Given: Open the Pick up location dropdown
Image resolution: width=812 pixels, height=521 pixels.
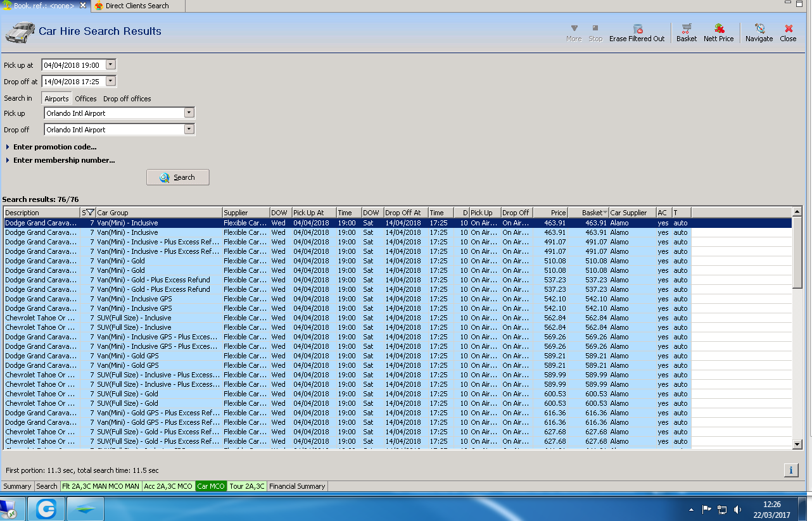Looking at the screenshot, I should (x=188, y=113).
